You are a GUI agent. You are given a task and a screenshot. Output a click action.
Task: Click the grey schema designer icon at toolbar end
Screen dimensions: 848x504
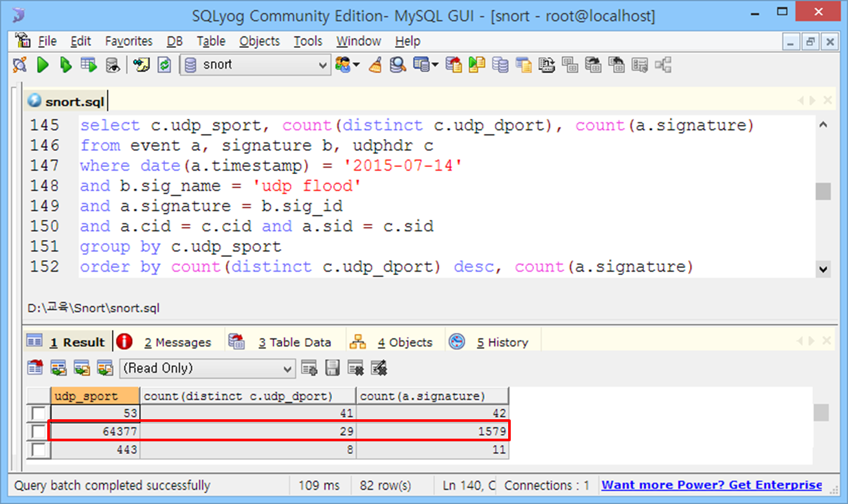pos(664,65)
